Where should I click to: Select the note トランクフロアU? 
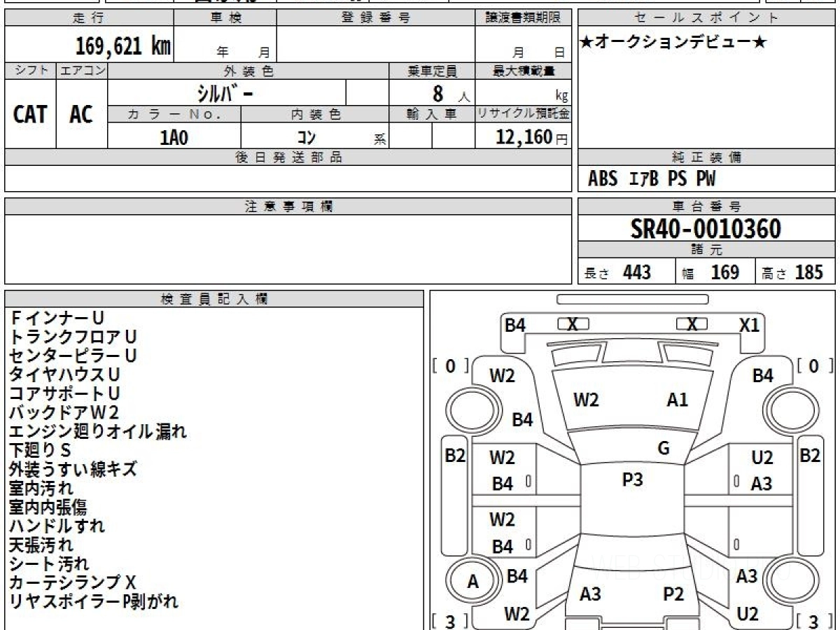73,337
